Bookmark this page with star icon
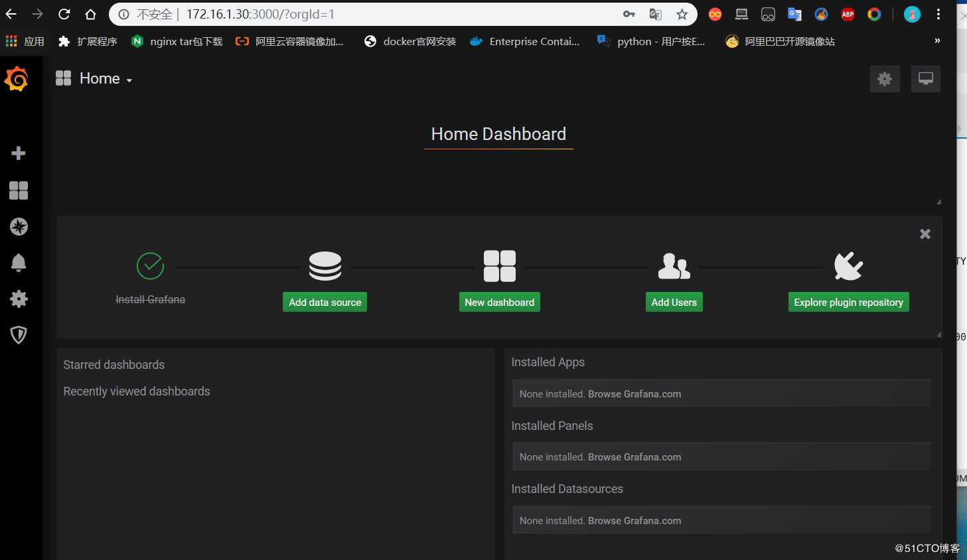The image size is (967, 560). tap(682, 14)
